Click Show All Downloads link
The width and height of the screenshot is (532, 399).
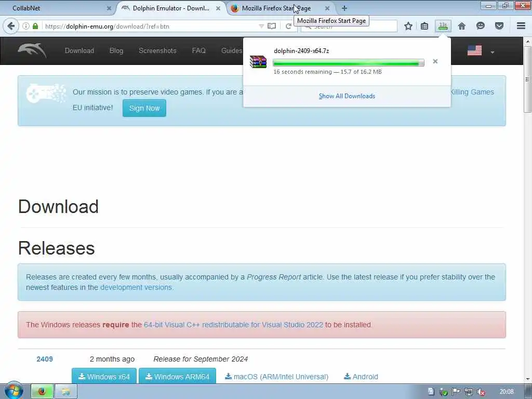click(x=347, y=96)
